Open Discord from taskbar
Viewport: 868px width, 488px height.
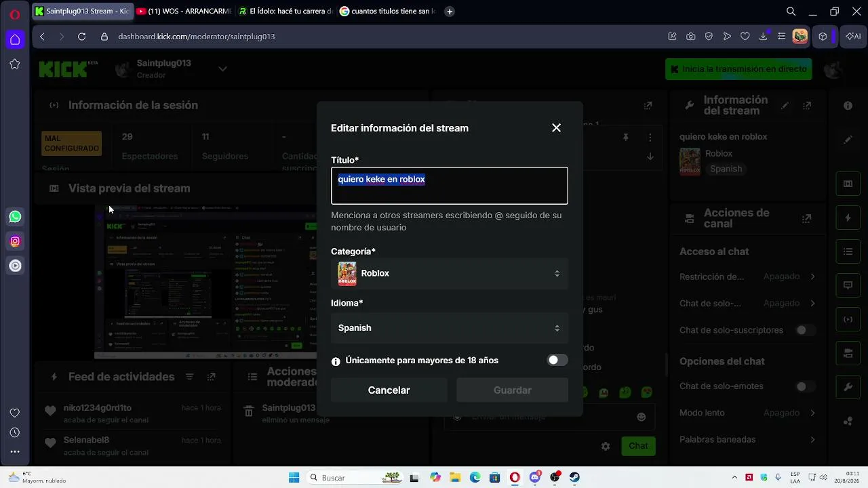[535, 478]
